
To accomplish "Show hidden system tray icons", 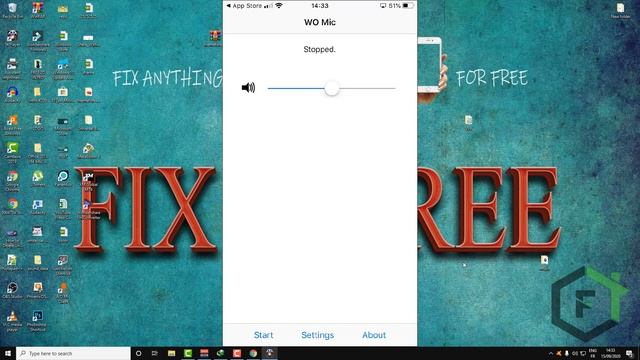I will (551, 353).
